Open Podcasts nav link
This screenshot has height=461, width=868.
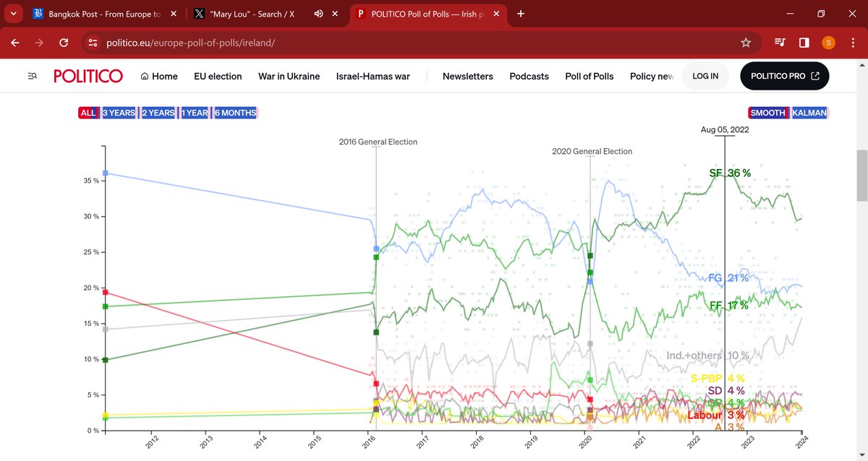(529, 76)
